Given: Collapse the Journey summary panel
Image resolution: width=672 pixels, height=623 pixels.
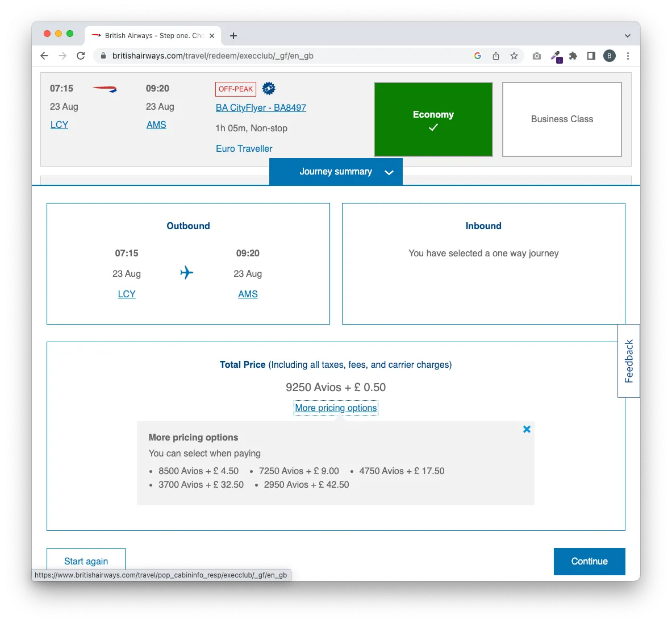Looking at the screenshot, I should 336,172.
